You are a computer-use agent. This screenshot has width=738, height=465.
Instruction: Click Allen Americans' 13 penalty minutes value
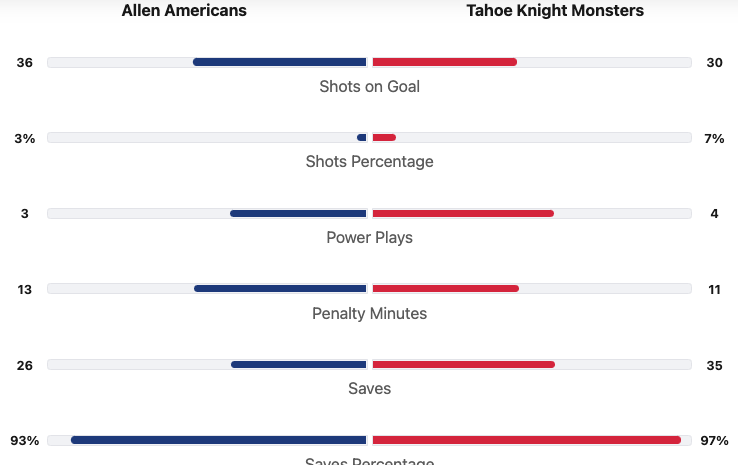pos(25,289)
